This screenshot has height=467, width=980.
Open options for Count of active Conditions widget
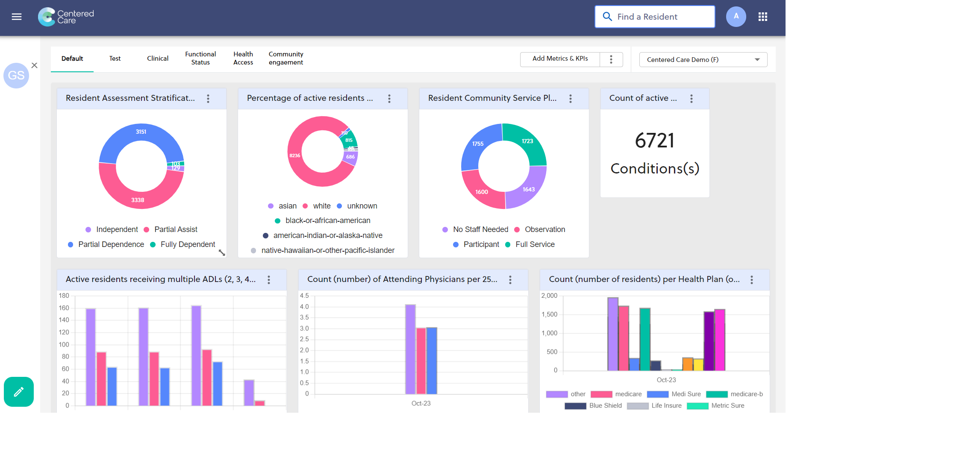click(691, 98)
